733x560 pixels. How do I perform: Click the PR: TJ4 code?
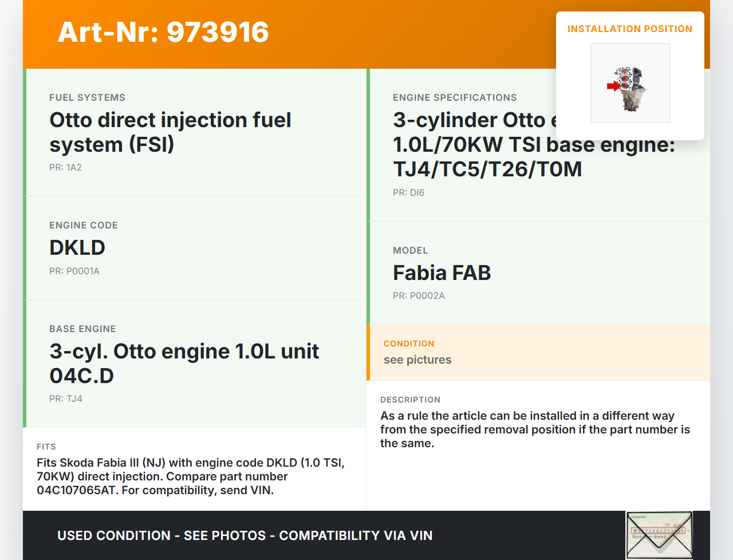(x=66, y=399)
